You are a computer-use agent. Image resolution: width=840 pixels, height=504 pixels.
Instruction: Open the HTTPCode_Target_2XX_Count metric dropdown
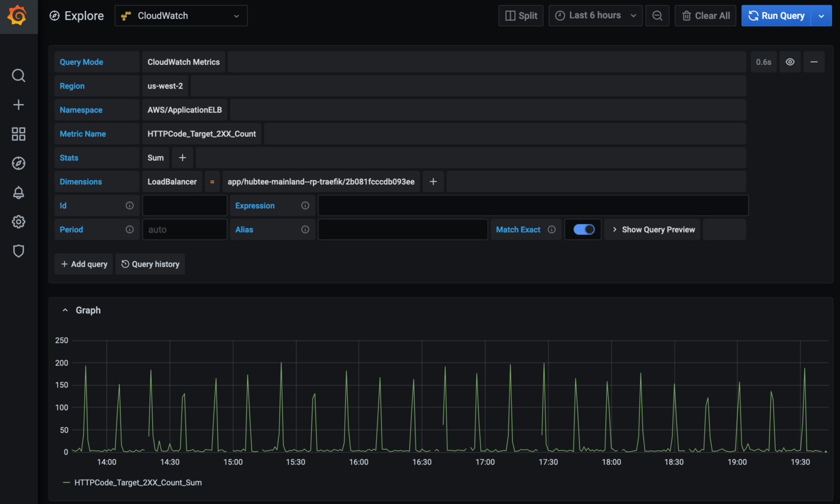[x=202, y=134]
